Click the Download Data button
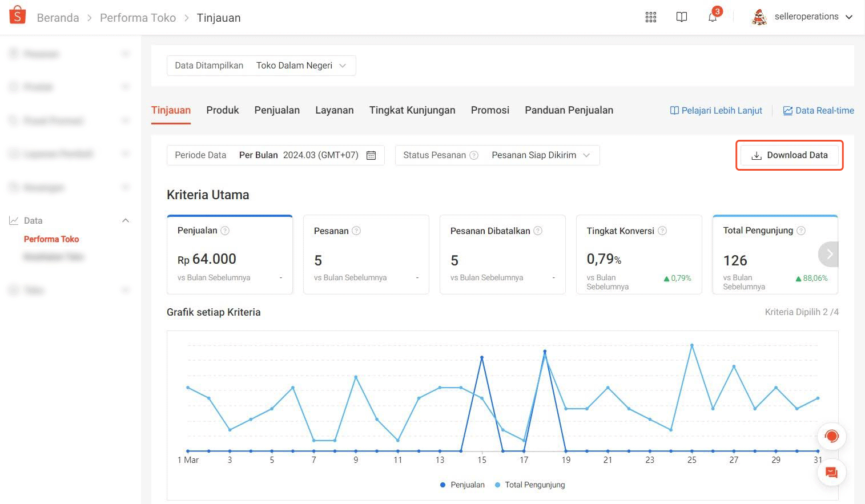The height and width of the screenshot is (504, 865). pyautogui.click(x=790, y=155)
